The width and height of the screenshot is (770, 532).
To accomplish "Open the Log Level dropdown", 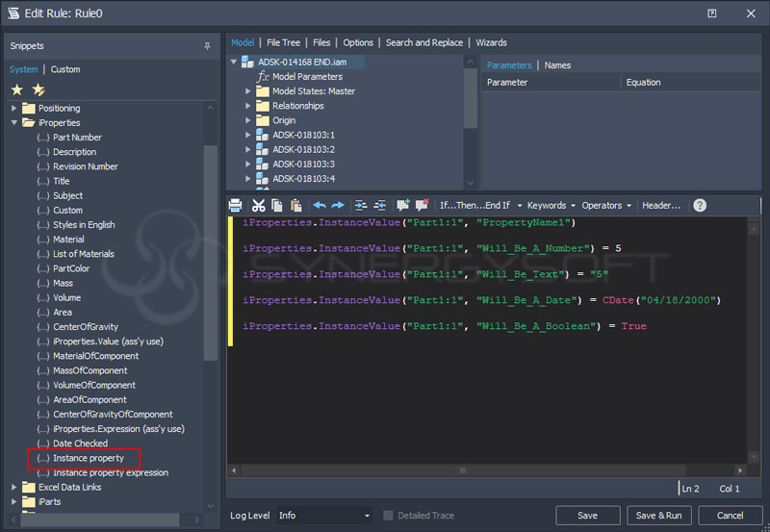I will [323, 516].
